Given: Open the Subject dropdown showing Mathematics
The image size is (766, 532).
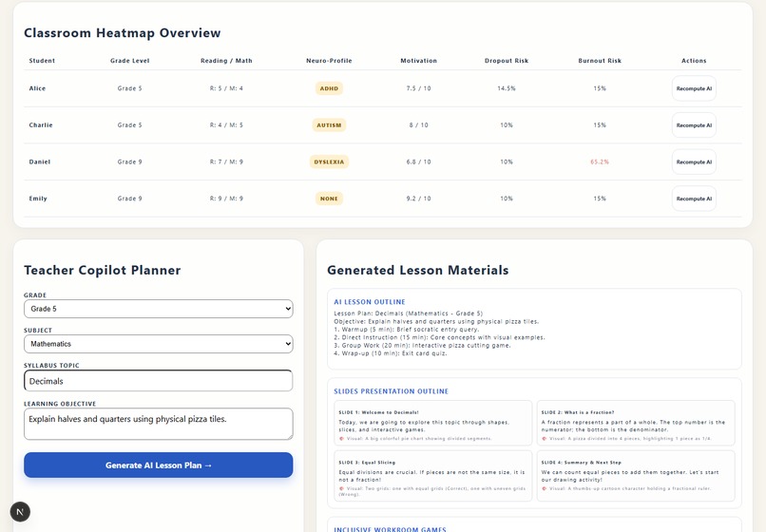Looking at the screenshot, I should click(159, 344).
